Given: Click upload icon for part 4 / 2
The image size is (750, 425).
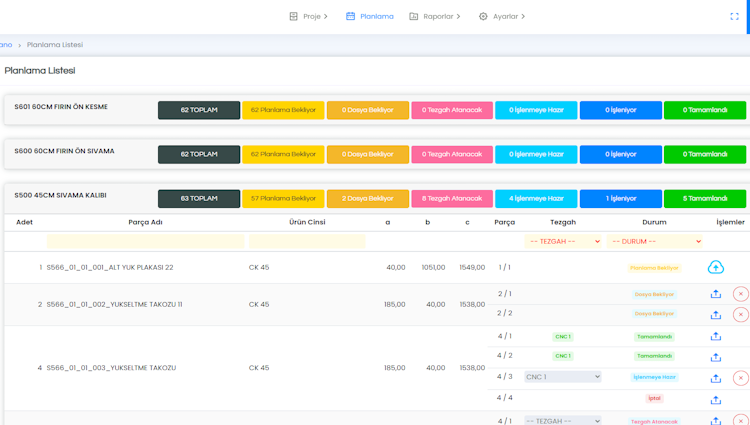Looking at the screenshot, I should 716,357.
